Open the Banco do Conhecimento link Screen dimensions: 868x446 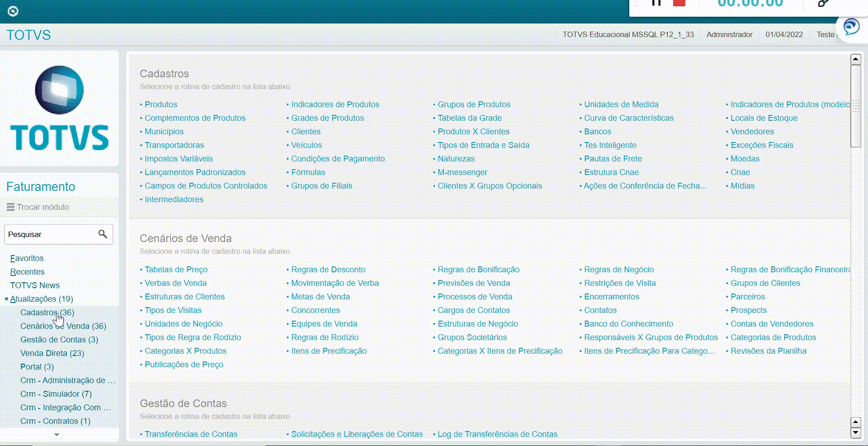628,324
